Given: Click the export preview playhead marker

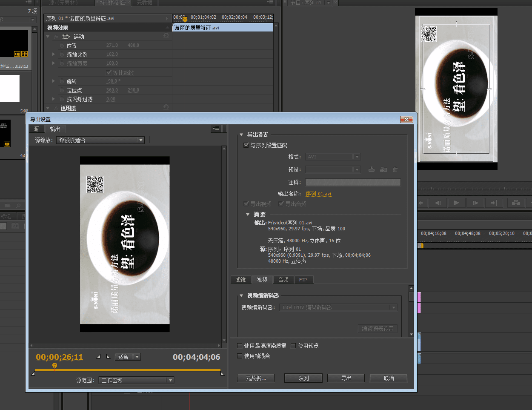Looking at the screenshot, I should [x=54, y=366].
